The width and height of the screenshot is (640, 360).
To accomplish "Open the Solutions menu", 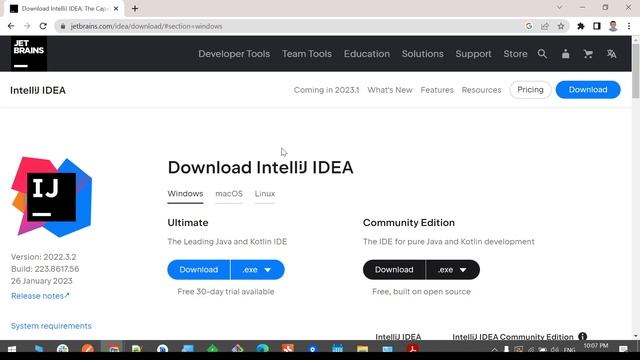I will click(x=422, y=54).
